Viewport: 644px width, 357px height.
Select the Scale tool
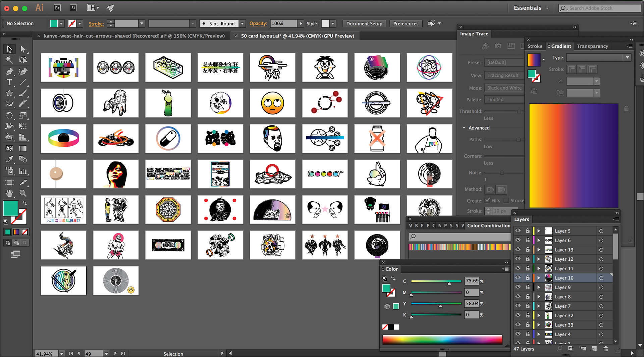[23, 115]
